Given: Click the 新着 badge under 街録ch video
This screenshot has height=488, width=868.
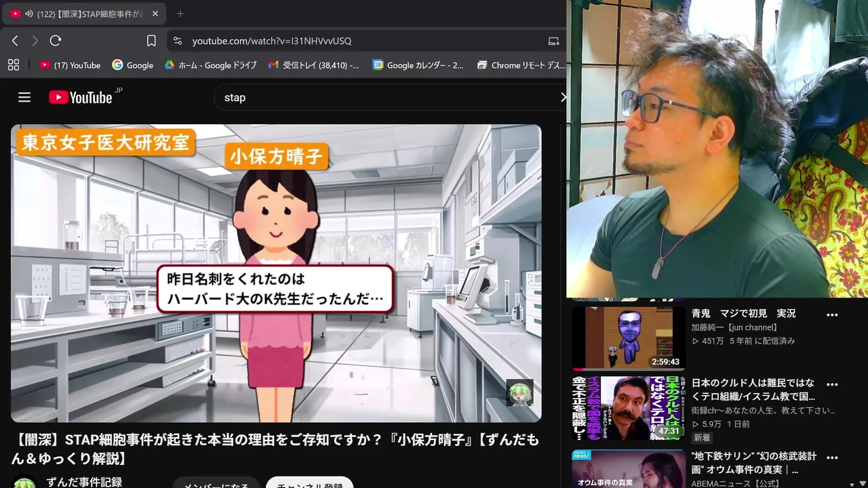Looking at the screenshot, I should pyautogui.click(x=702, y=439).
